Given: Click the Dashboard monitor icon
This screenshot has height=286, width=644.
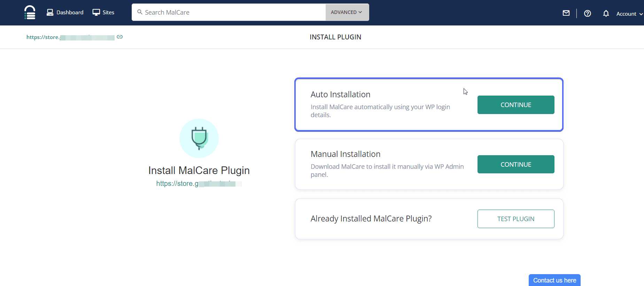Looking at the screenshot, I should coord(50,13).
